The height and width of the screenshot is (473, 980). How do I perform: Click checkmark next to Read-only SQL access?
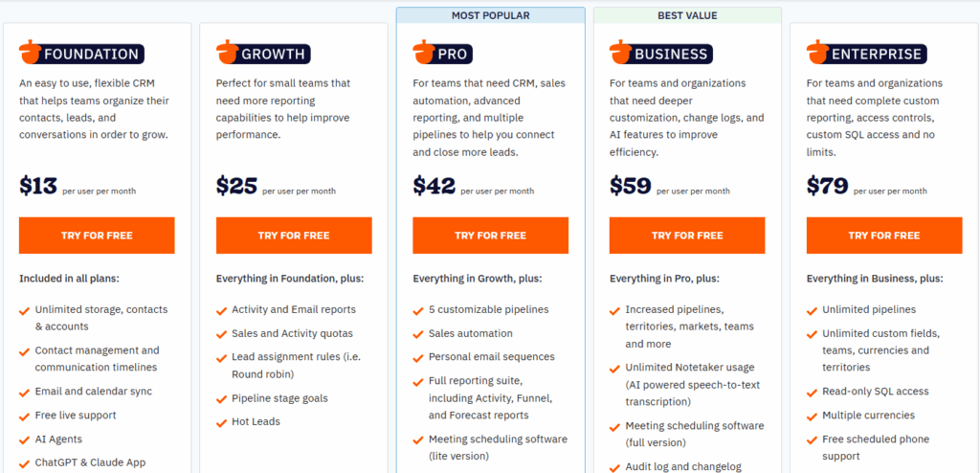[812, 393]
